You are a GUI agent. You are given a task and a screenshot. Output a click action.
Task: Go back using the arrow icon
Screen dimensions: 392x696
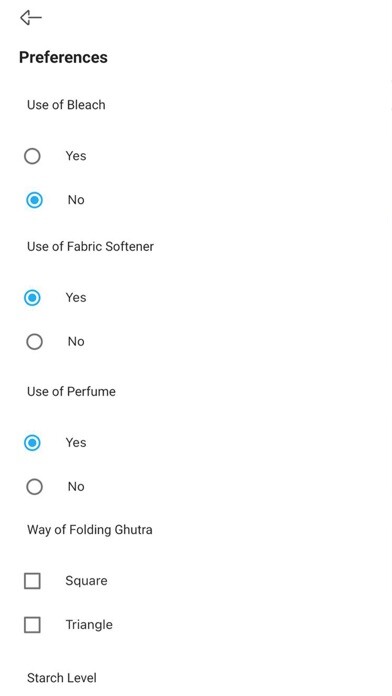31,18
